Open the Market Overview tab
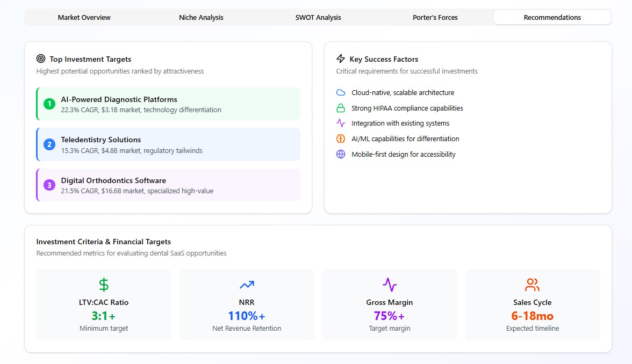 pos(84,17)
